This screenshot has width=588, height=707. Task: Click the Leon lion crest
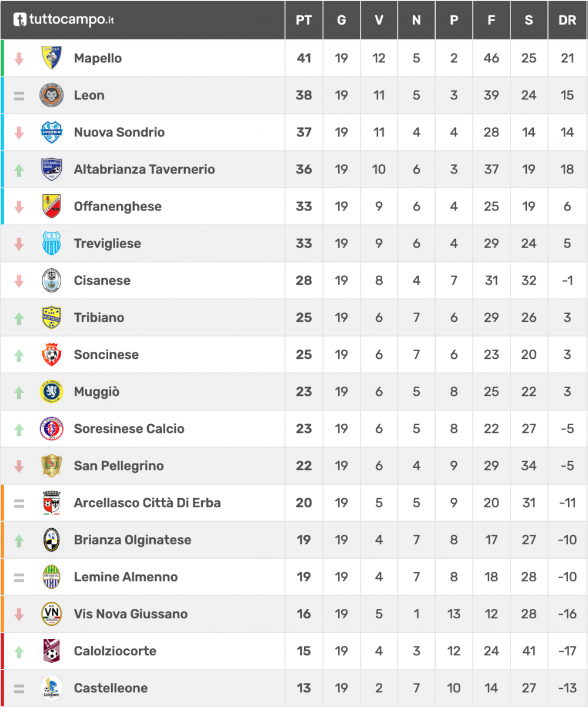[52, 95]
